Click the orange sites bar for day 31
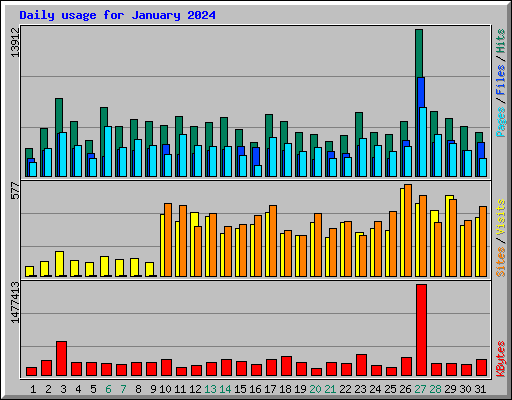This screenshot has width=512, height=400. pos(483,241)
